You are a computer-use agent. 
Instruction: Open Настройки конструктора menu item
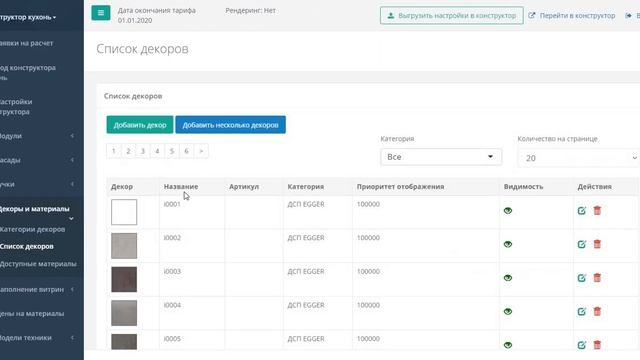click(16, 107)
